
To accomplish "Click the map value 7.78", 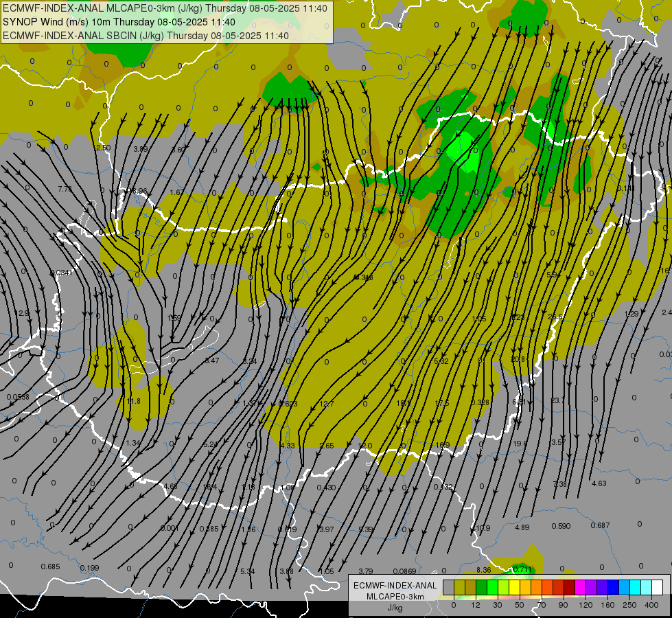I will [x=65, y=189].
